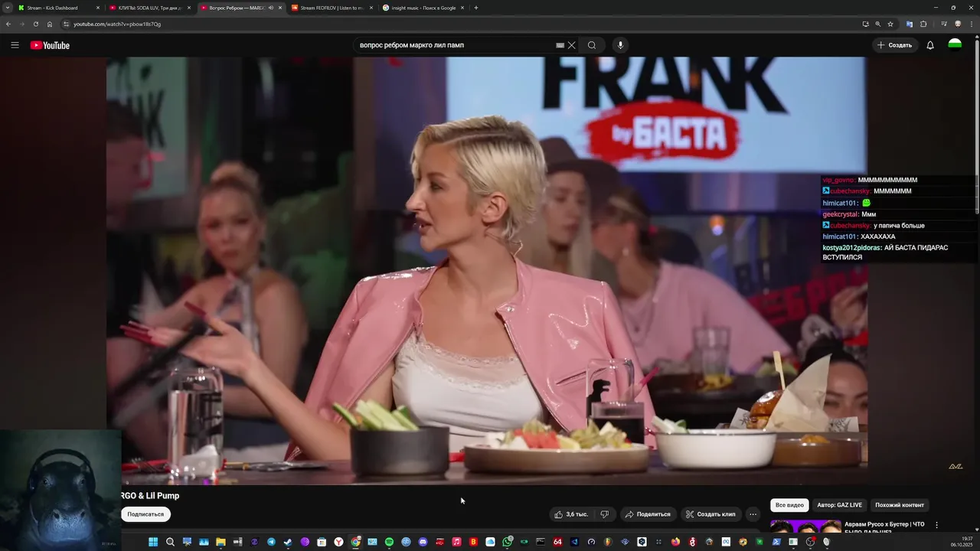Viewport: 980px width, 551px height.
Task: Open the more actions three-dot button under the video
Action: coord(753,514)
